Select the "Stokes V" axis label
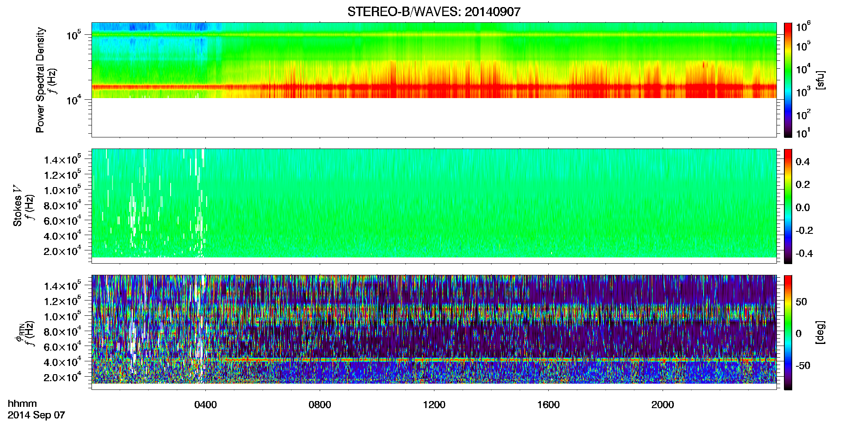Image resolution: width=868 pixels, height=447 pixels. click(x=17, y=206)
